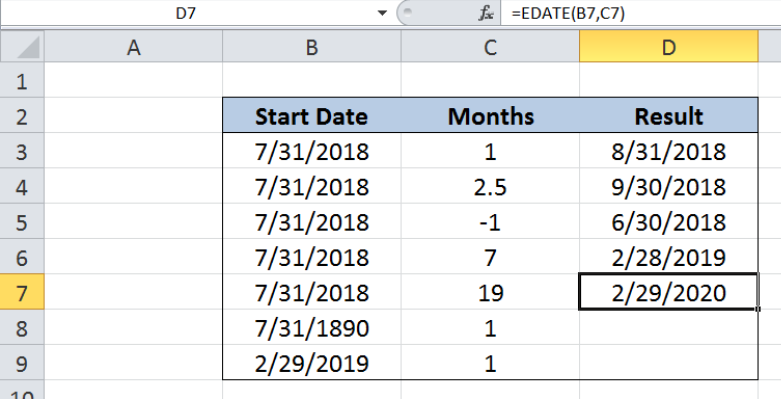Open the Name Box dropdown arrow
The height and width of the screenshot is (399, 781).
pyautogui.click(x=382, y=13)
